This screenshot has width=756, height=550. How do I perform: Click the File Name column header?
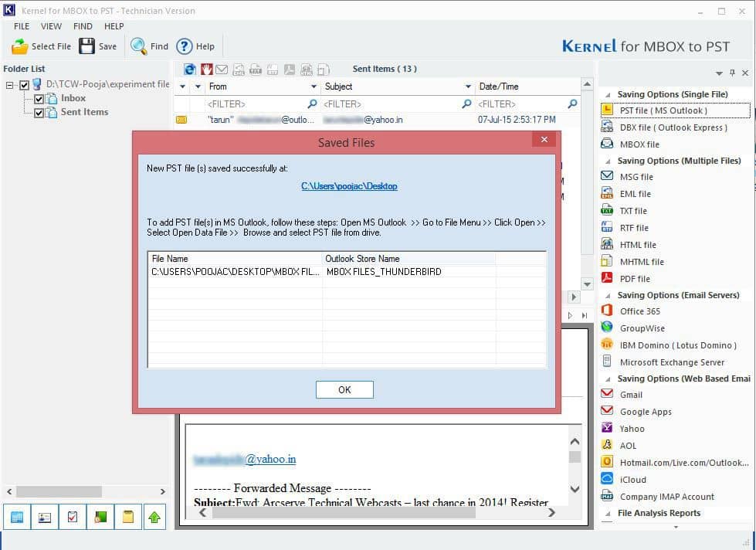click(x=235, y=259)
